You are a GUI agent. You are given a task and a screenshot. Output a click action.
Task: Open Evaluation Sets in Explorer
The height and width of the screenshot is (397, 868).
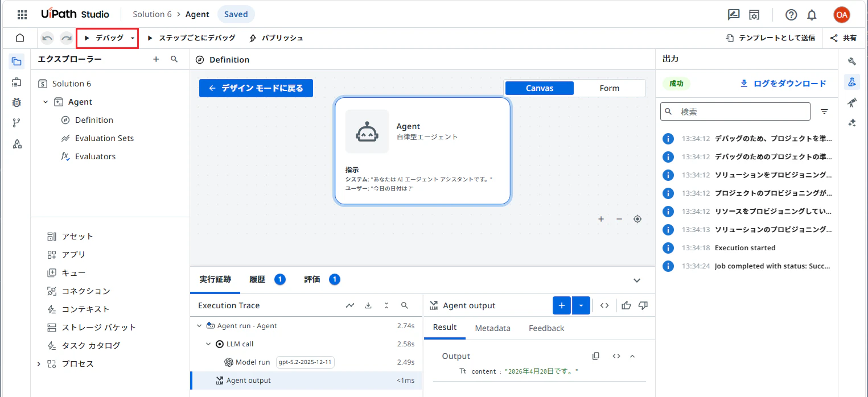coord(104,138)
